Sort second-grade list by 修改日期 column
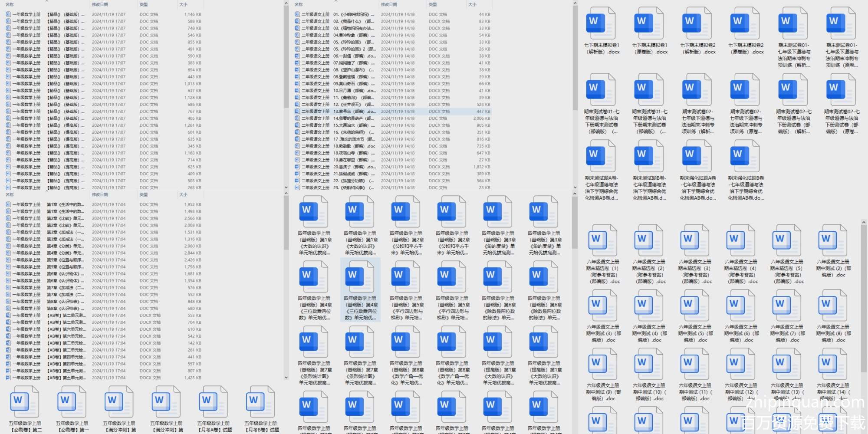This screenshot has width=868, height=434. tap(389, 4)
